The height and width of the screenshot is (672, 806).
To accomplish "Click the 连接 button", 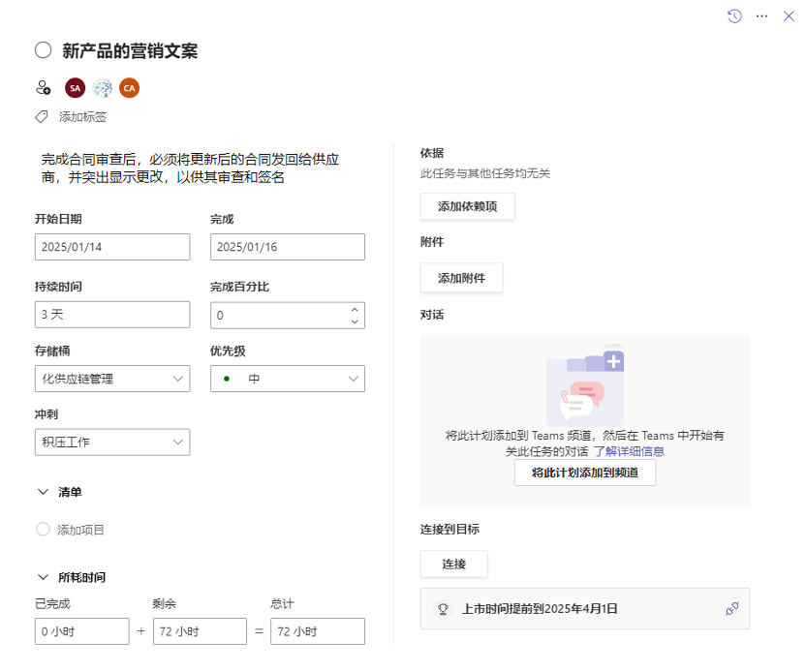I will coord(454,565).
